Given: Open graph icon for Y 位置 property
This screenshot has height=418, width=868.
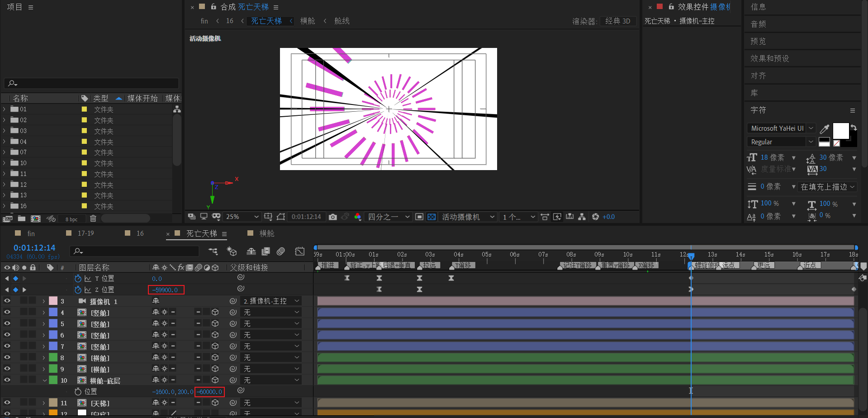Looking at the screenshot, I should point(88,279).
